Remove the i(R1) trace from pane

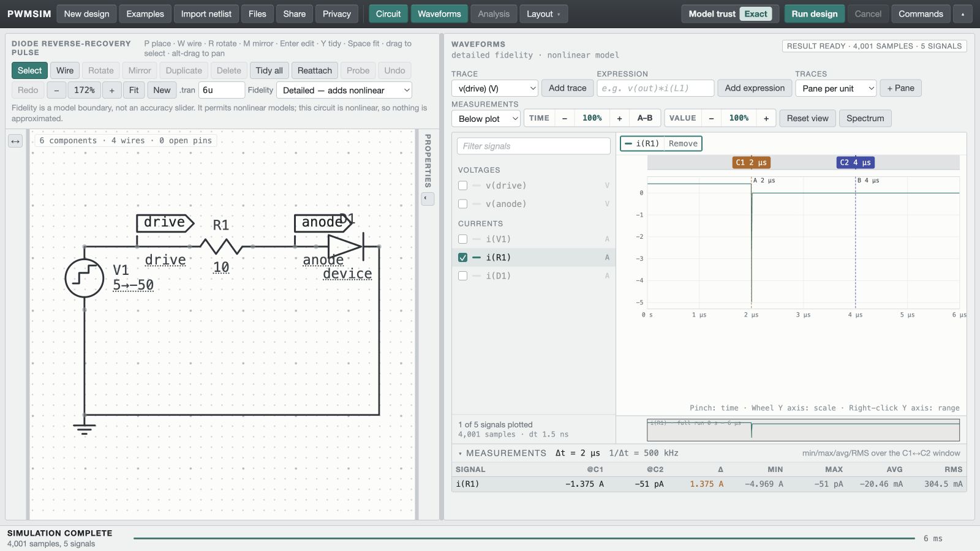[x=683, y=143]
